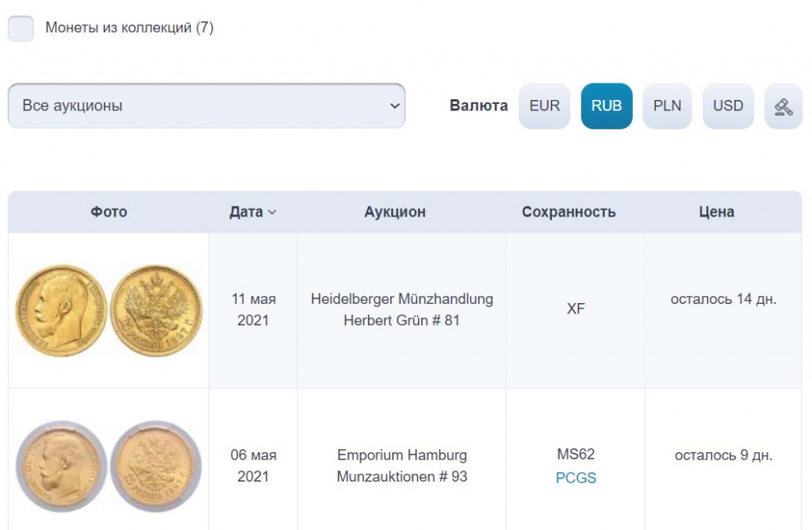812x530 pixels.
Task: Open Heidelberger Münzhandlung Herbert Grün # 81 auction
Action: 402,310
